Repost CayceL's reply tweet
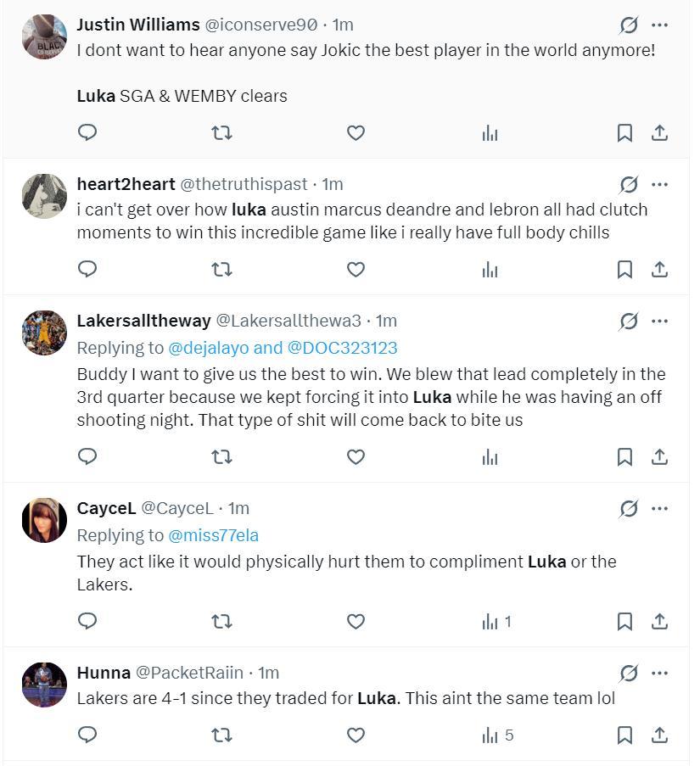The image size is (700, 766). [221, 622]
